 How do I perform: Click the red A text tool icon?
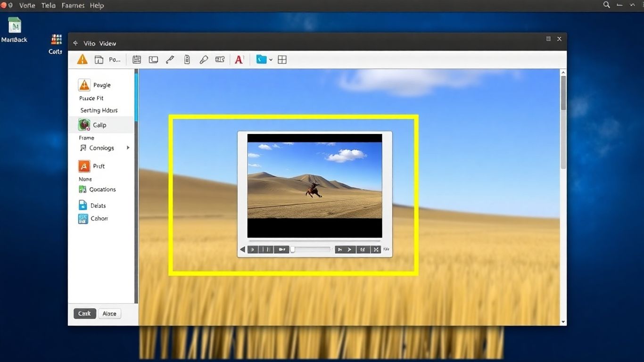(x=239, y=59)
